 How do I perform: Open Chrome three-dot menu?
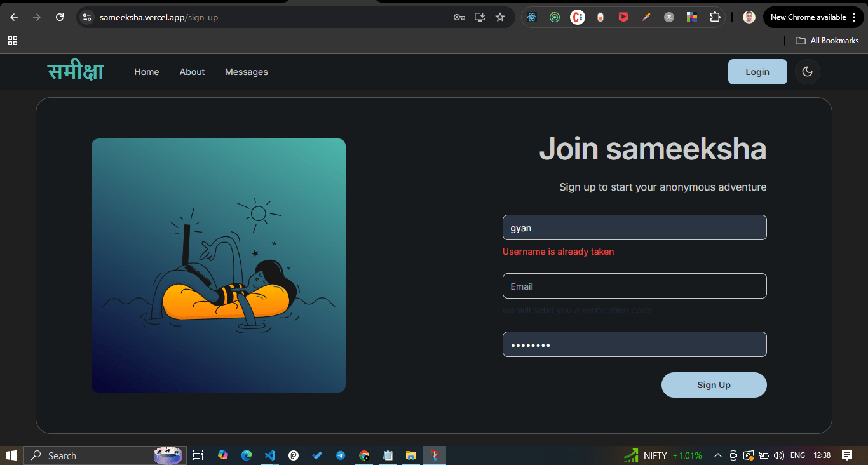click(853, 17)
